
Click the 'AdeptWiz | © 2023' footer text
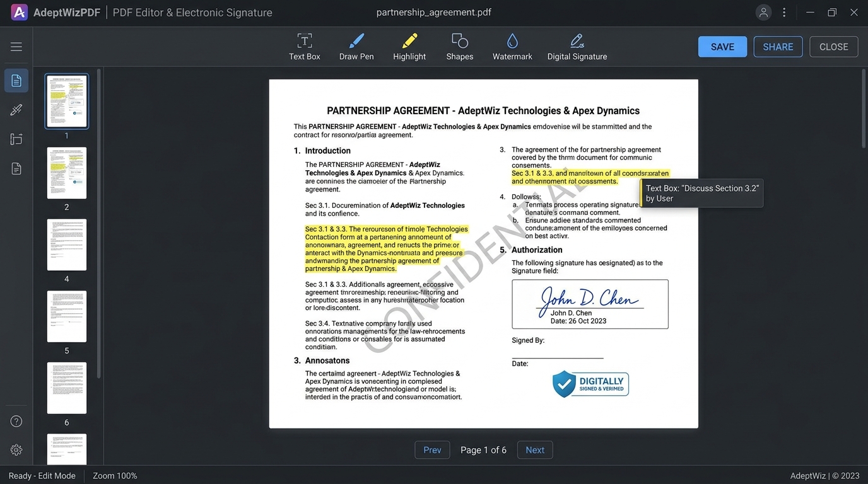825,476
